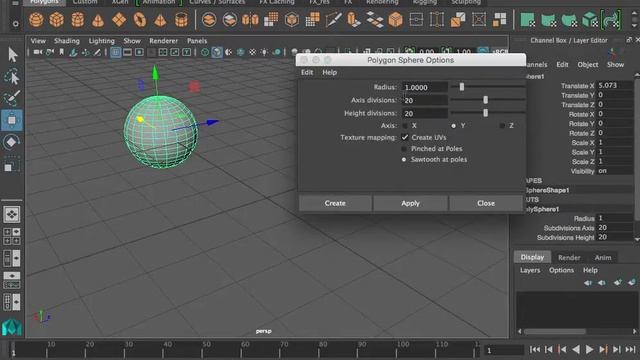Toggle the viewport grid icon
Screen dimensions: 640x360
click(116, 52)
